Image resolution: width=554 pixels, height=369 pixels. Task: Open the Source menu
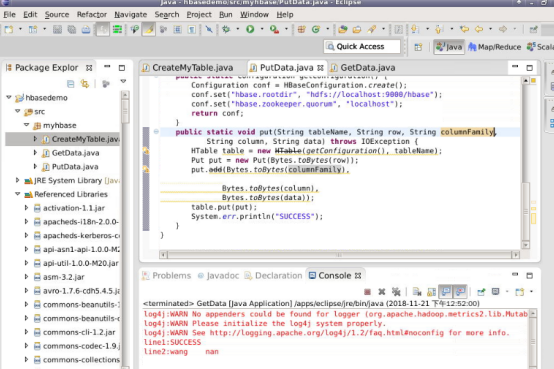[57, 14]
